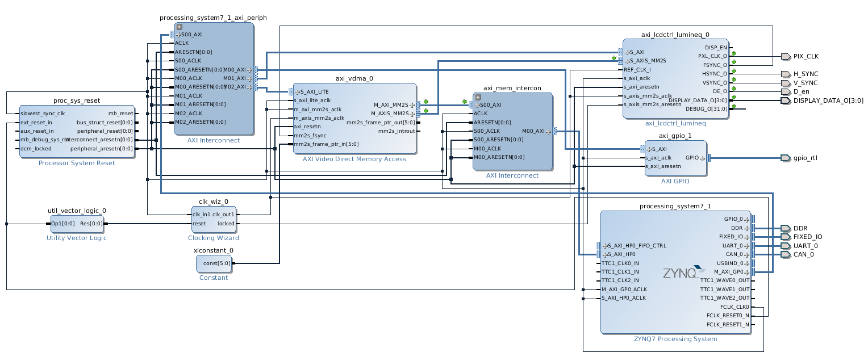The width and height of the screenshot is (868, 361).
Task: Expand the S_AXI_LITE pin on axi_vdma_0
Action: pyautogui.click(x=297, y=92)
